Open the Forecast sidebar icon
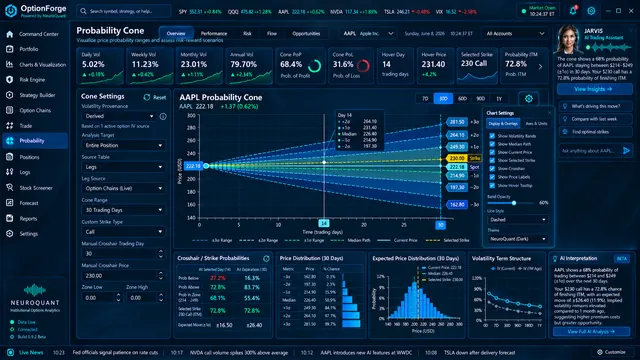The image size is (640, 360). [x=10, y=203]
